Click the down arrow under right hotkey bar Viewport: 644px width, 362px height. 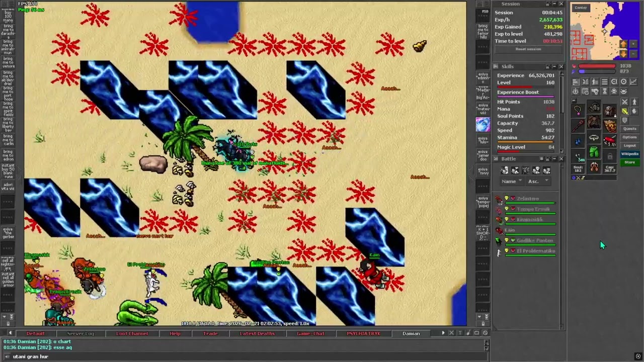[x=479, y=317]
